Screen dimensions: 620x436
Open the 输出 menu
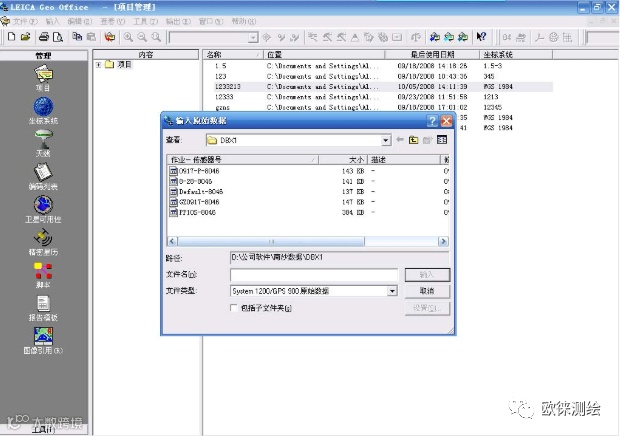coord(178,21)
